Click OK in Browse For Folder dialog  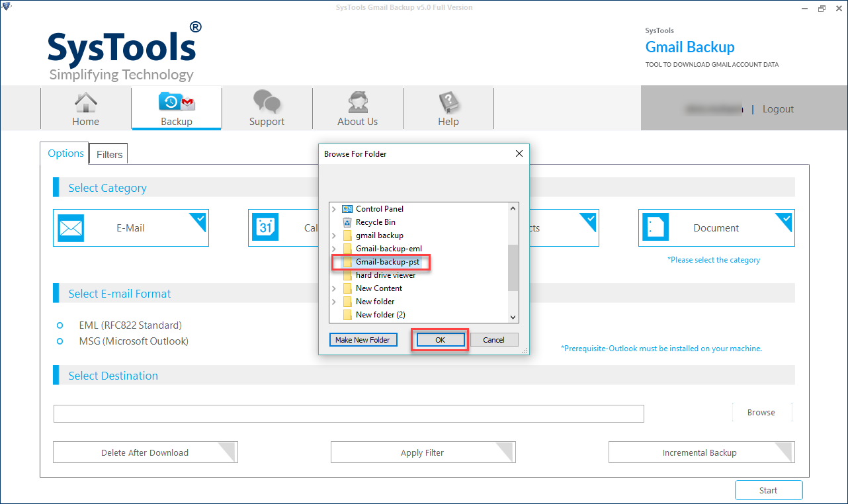(440, 339)
